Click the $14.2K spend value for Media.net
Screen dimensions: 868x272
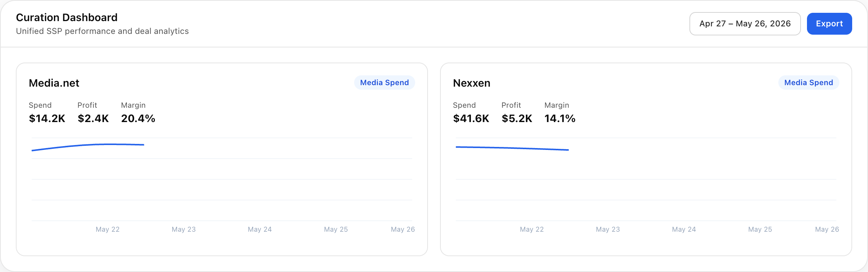coord(47,119)
